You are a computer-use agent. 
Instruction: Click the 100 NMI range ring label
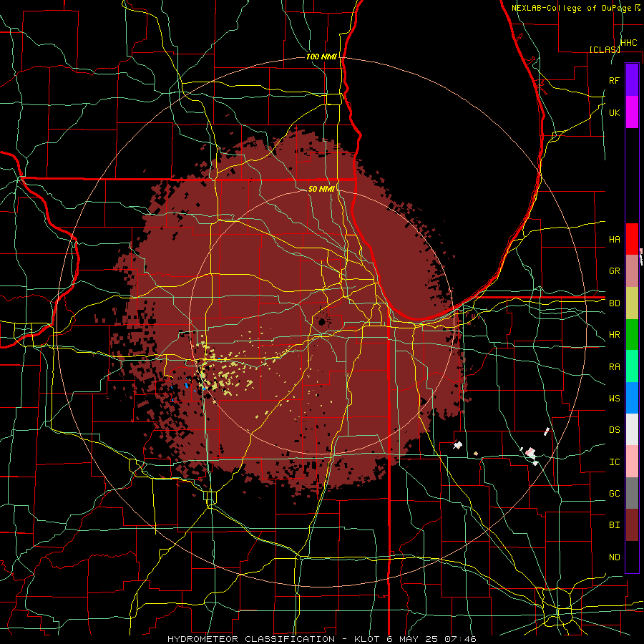tap(321, 57)
